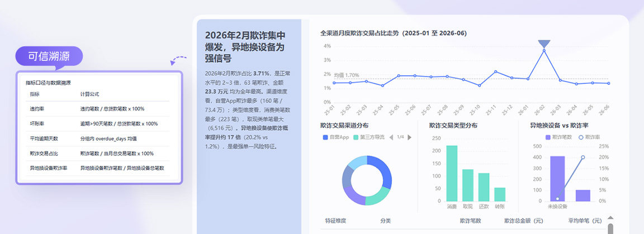Click the purple donut segment
Screen dimensions: 644x234
coord(353,197)
